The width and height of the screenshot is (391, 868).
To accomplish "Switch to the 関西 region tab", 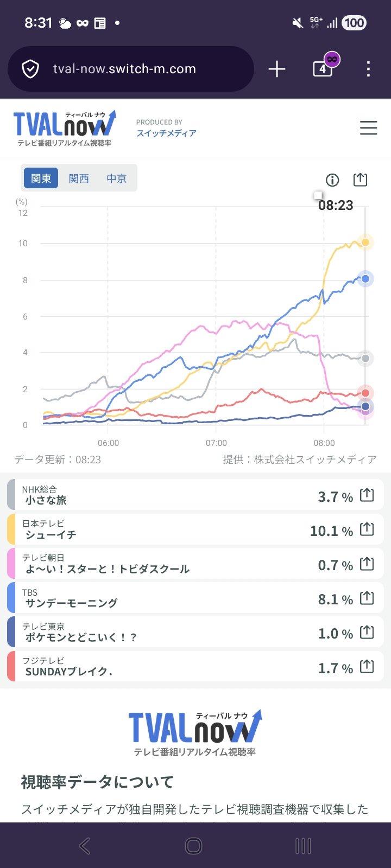I will 79,178.
